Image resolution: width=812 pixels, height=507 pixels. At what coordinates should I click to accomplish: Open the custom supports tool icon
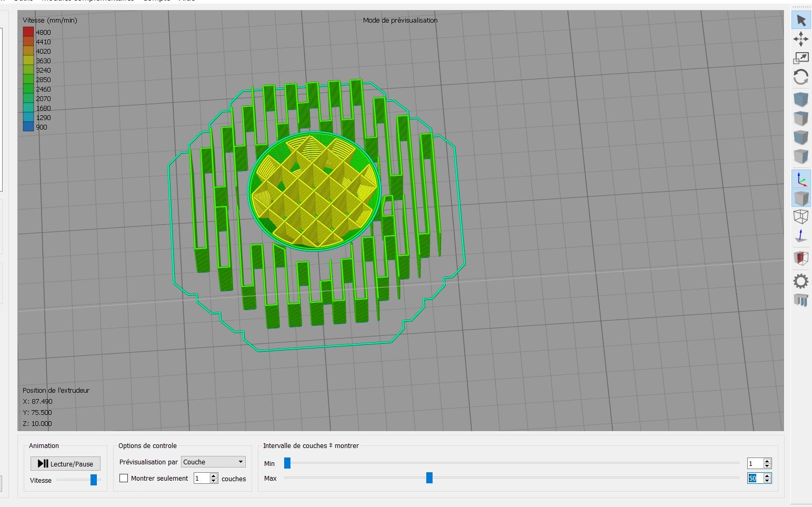click(801, 300)
